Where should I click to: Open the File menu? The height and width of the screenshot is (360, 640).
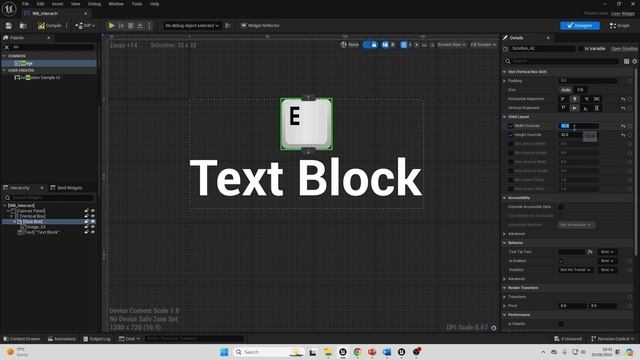pos(25,4)
